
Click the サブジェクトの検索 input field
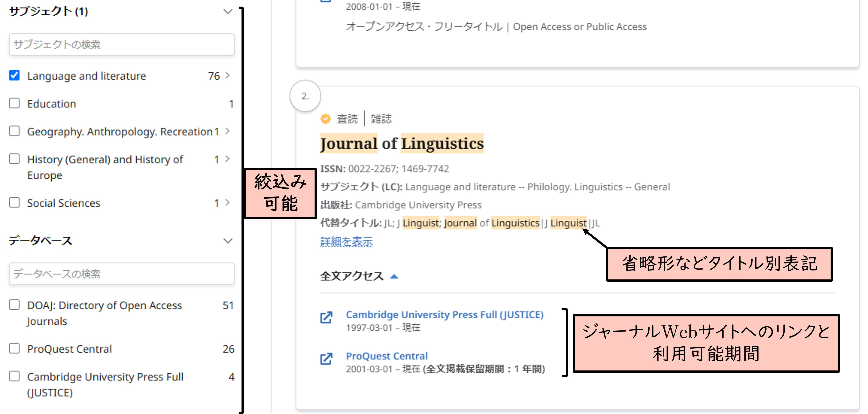(122, 44)
